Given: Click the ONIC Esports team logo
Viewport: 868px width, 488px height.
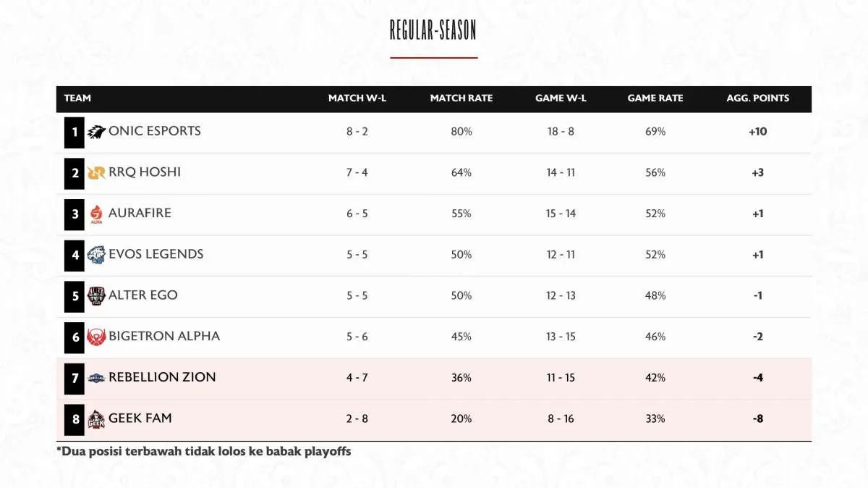Looking at the screenshot, I should pyautogui.click(x=96, y=132).
